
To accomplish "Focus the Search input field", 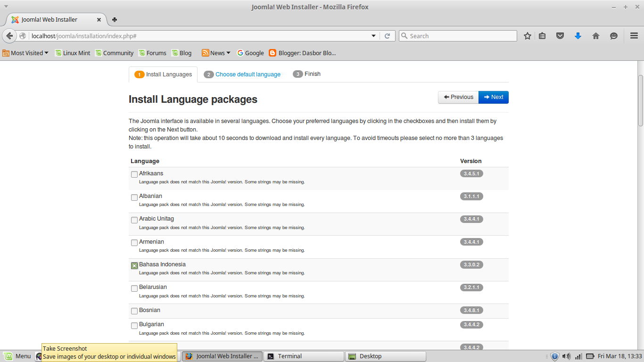I will click(458, 36).
